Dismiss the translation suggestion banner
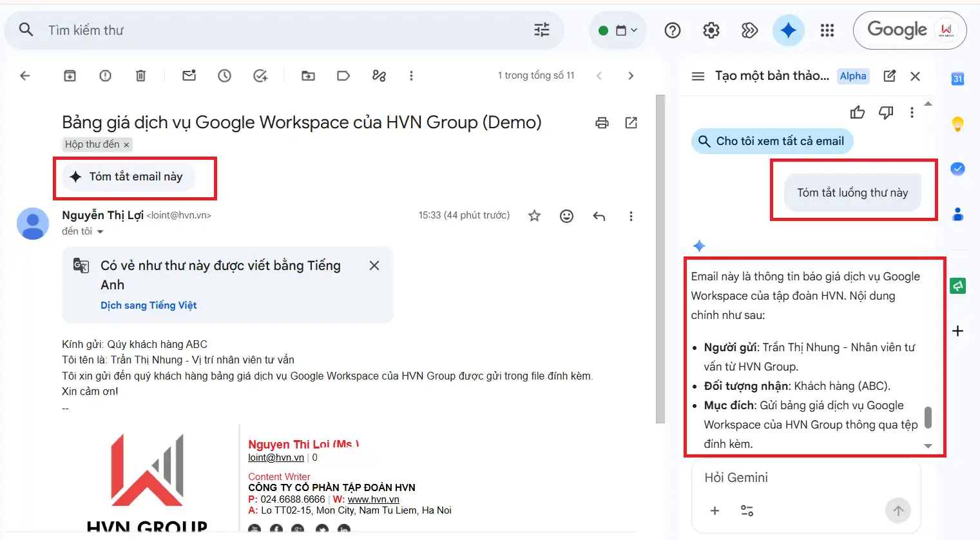This screenshot has width=980, height=540. [374, 265]
